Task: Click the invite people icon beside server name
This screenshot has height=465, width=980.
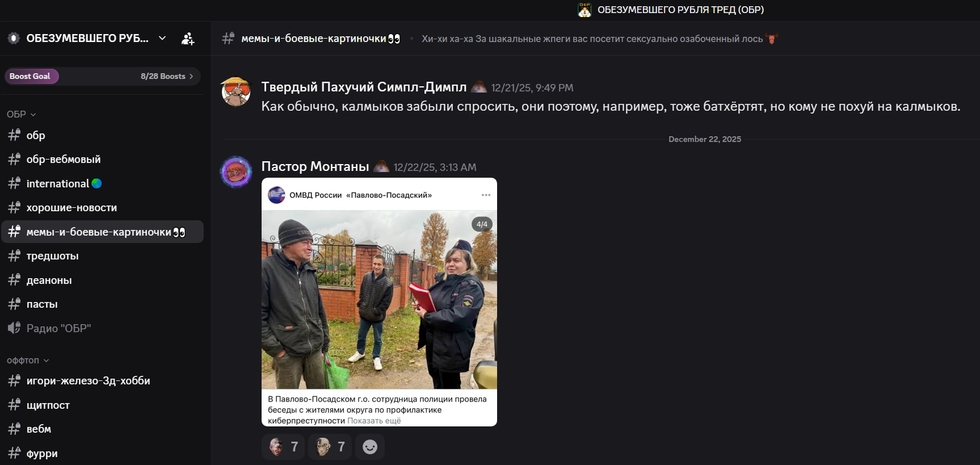Action: [188, 39]
